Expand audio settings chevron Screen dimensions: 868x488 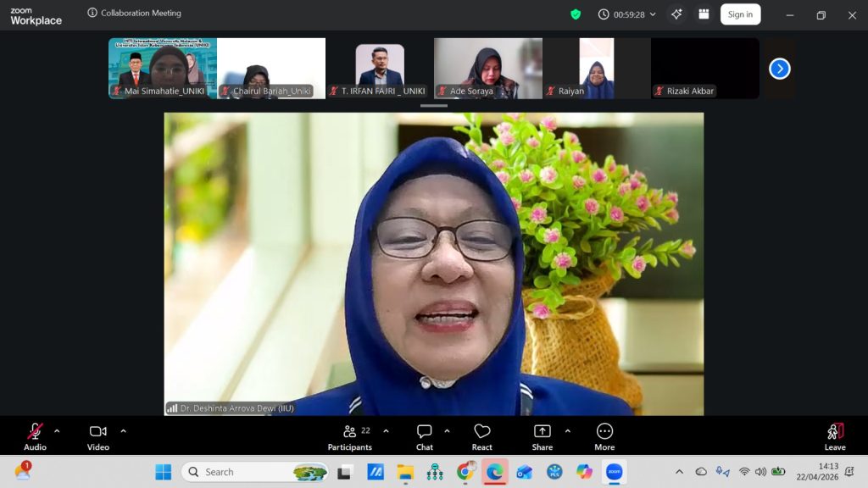pos(57,430)
